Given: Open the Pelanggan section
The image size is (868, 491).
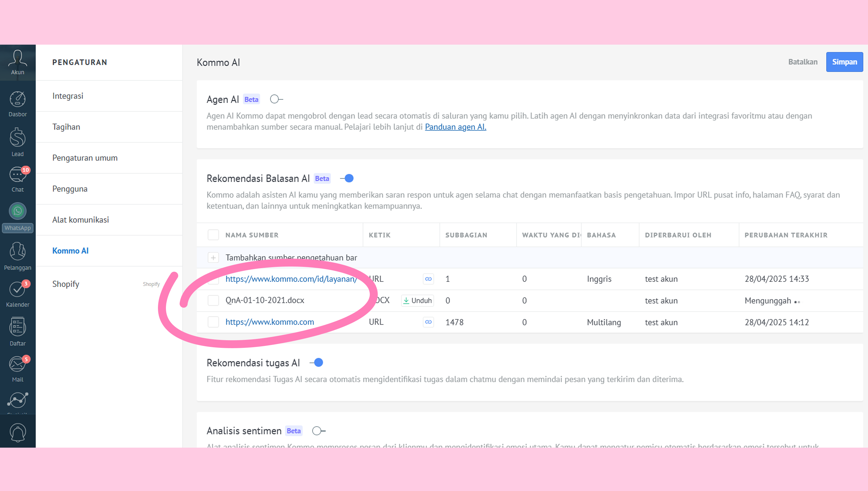Looking at the screenshot, I should (18, 256).
